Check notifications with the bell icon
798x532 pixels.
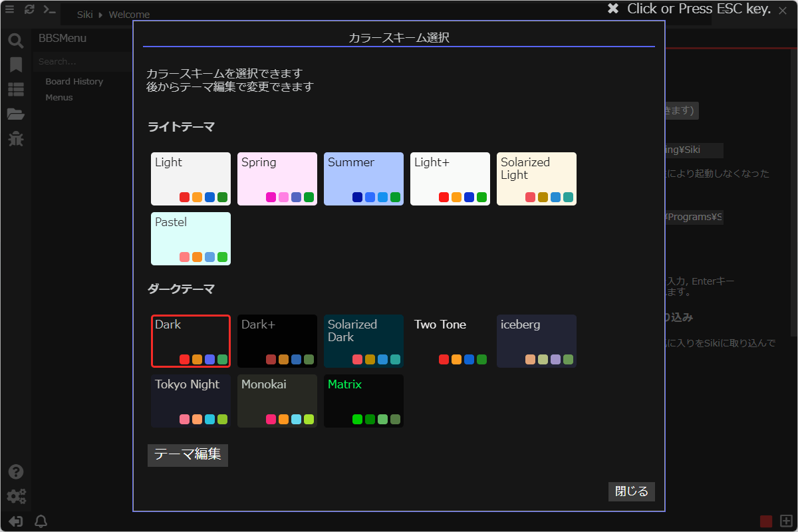tap(40, 521)
